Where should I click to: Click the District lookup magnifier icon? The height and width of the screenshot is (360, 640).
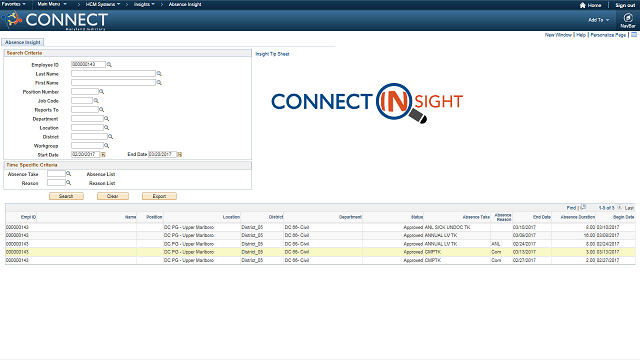click(x=110, y=137)
